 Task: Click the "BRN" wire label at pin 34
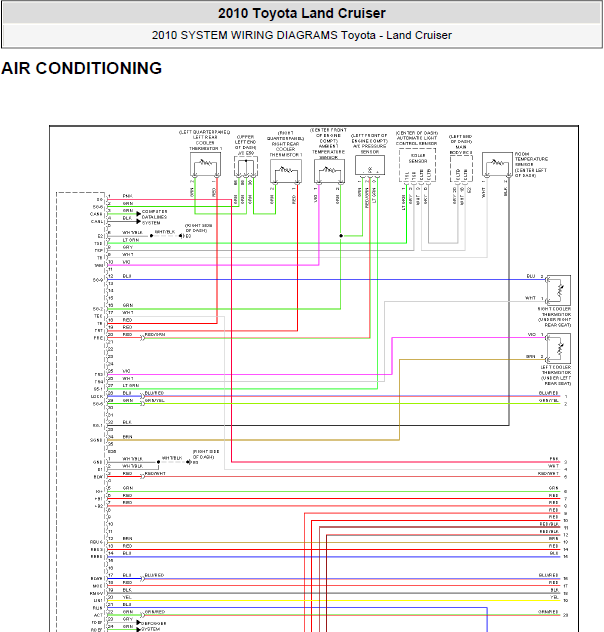coord(127,437)
